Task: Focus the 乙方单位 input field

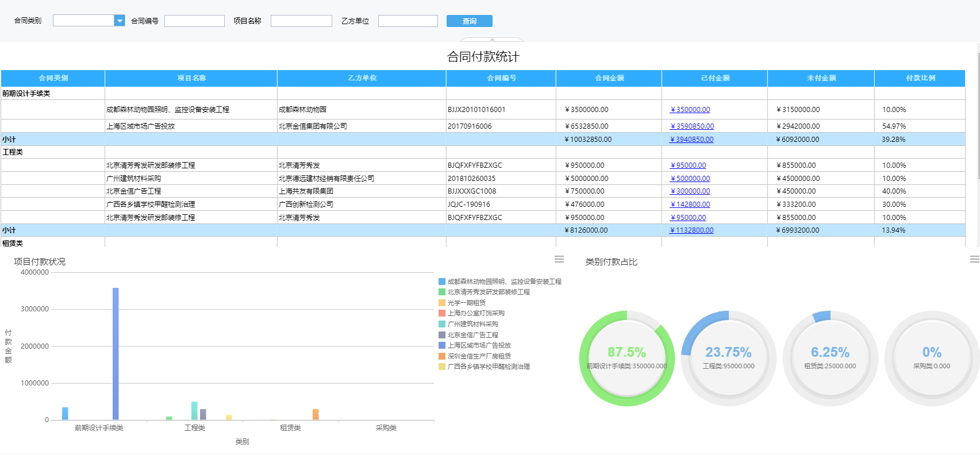Action: click(x=408, y=21)
